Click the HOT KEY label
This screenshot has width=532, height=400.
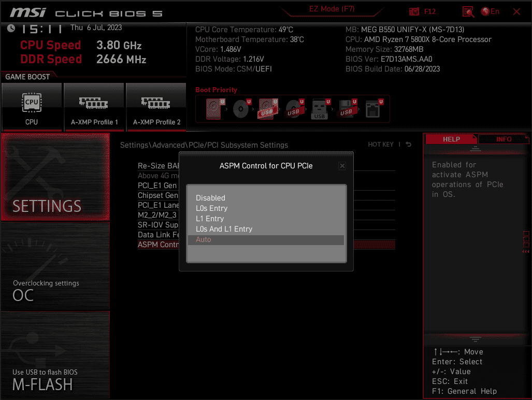[x=381, y=145]
